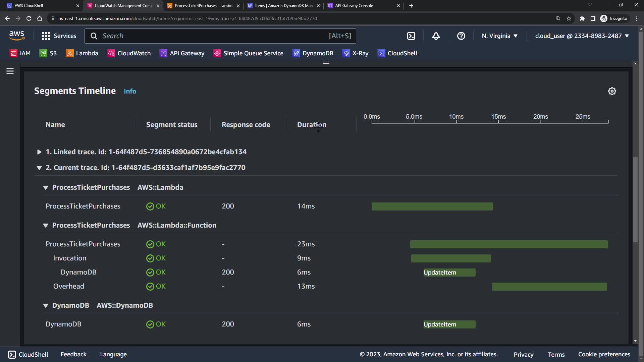This screenshot has height=362, width=644.
Task: Collapse the DynamoDB AWS::DynamoDB group
Action: tap(46, 305)
